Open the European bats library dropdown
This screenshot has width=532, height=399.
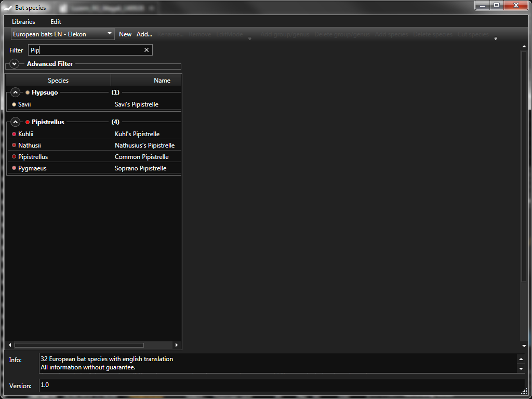[63, 34]
